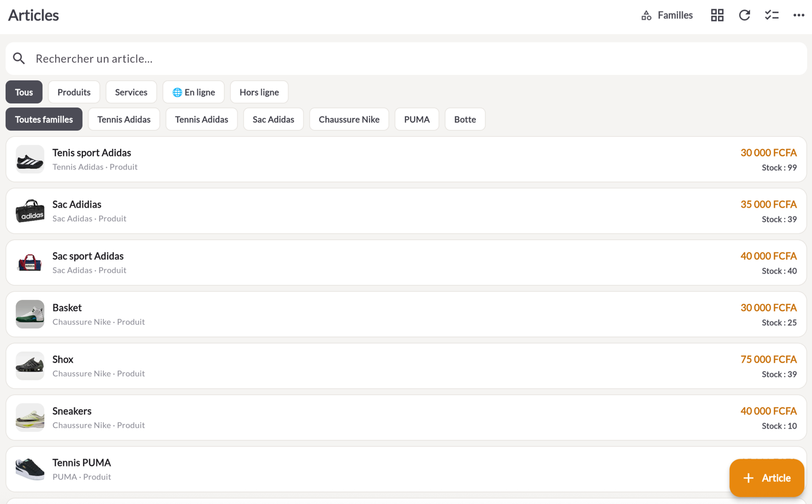Image resolution: width=812 pixels, height=504 pixels.
Task: Open Familles management
Action: click(667, 15)
